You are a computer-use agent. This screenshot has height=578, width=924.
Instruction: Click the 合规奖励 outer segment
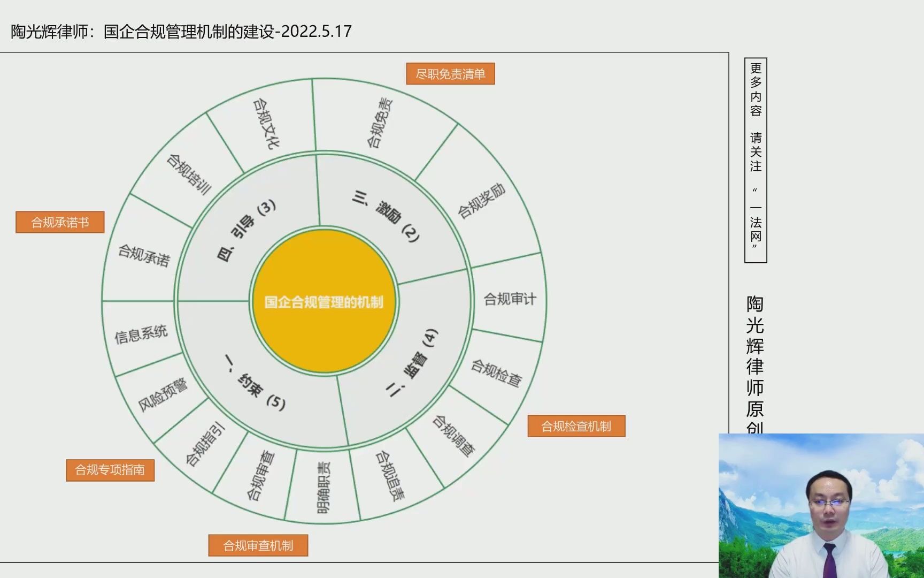pos(481,201)
